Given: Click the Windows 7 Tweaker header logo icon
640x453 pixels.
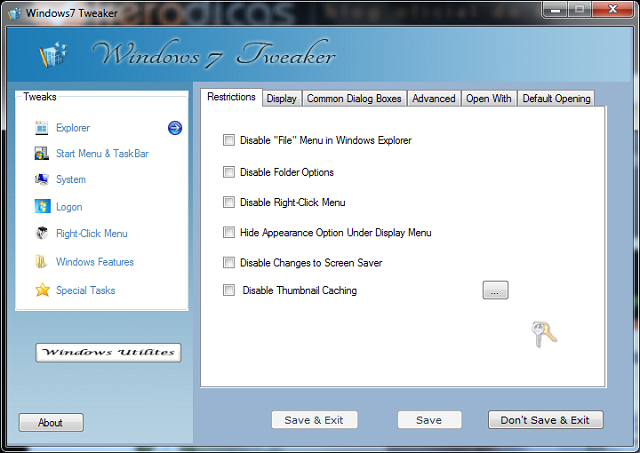Looking at the screenshot, I should (53, 54).
